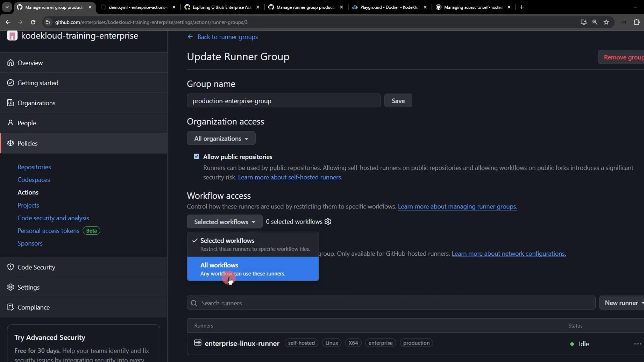Focus the Search runners field
This screenshot has width=644, height=362.
coord(391,303)
